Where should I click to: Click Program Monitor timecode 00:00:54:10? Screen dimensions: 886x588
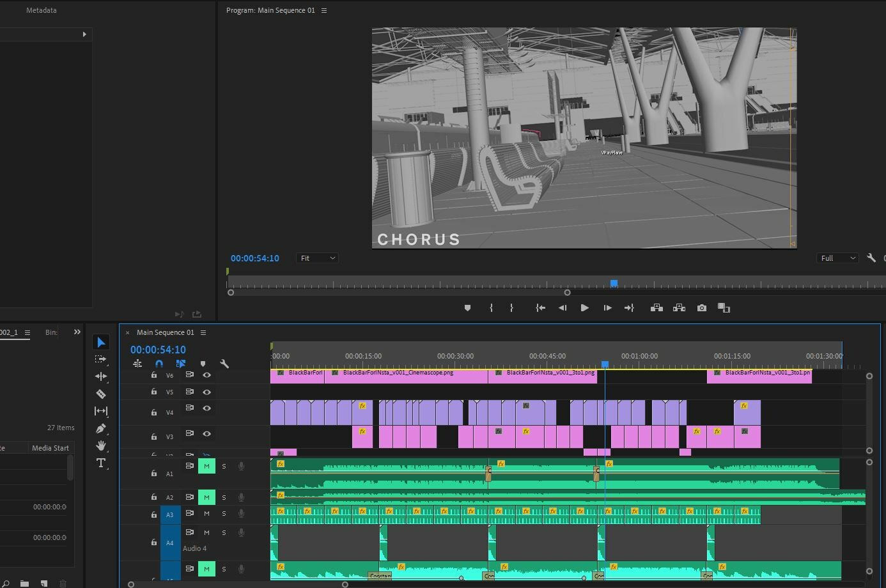point(254,258)
